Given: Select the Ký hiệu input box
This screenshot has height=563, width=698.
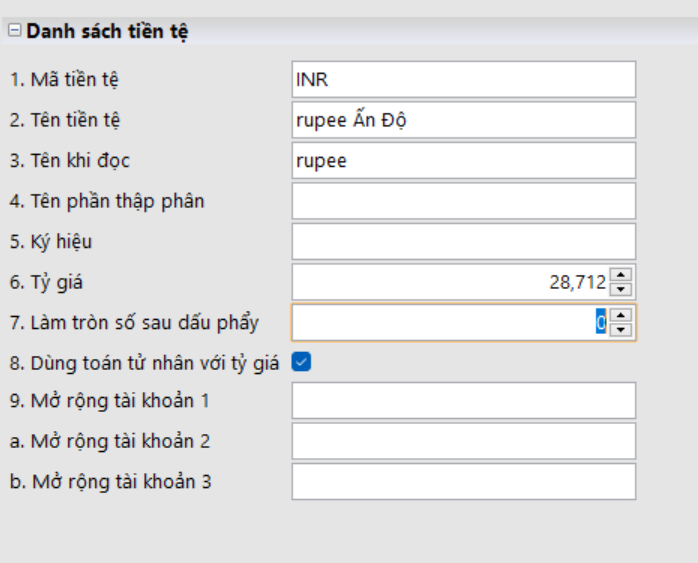Looking at the screenshot, I should coord(463,241).
